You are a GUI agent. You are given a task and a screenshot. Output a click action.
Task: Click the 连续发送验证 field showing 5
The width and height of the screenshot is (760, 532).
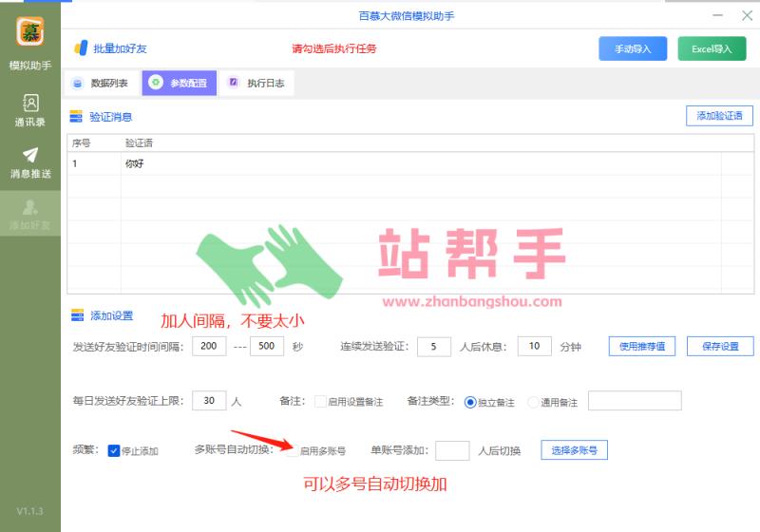coord(434,347)
